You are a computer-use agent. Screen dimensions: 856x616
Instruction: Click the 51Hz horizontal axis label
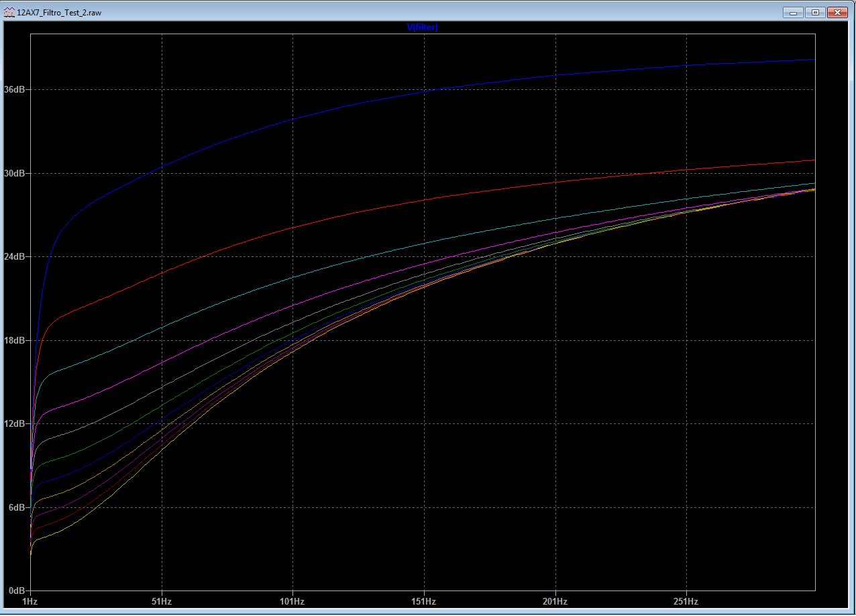click(x=162, y=601)
